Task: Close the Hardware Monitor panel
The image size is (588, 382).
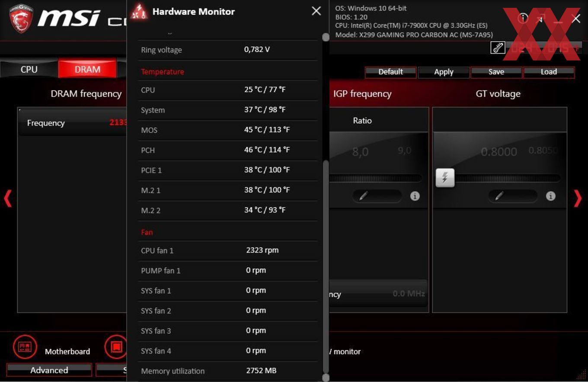Action: (316, 11)
